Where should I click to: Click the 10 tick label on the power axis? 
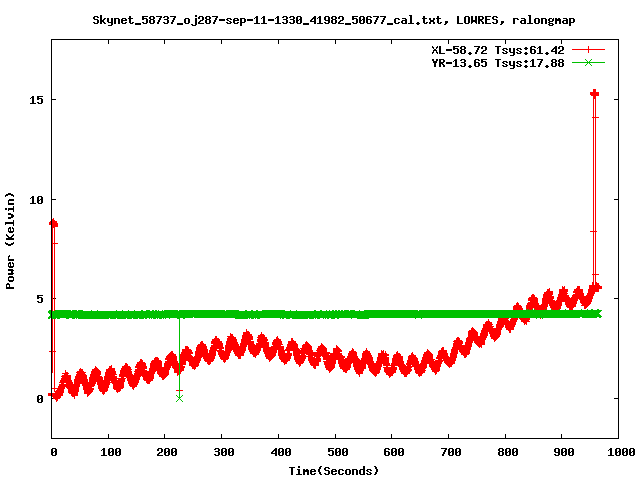pyautogui.click(x=37, y=199)
